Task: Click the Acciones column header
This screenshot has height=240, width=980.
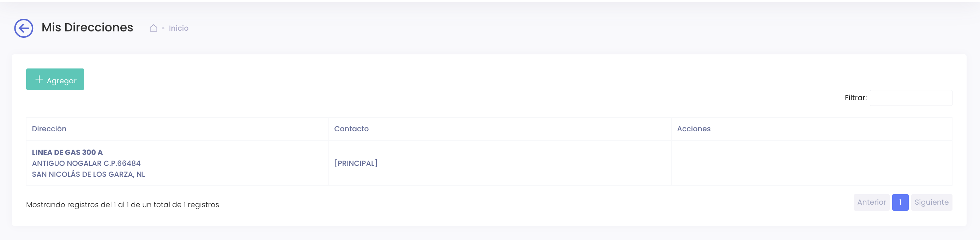Action: coord(693,128)
